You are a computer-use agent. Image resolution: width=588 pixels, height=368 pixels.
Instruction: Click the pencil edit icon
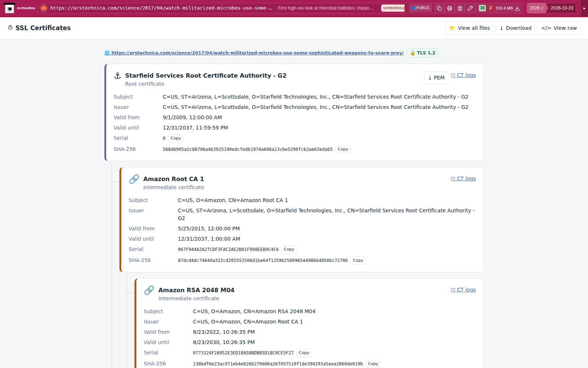[x=470, y=8]
